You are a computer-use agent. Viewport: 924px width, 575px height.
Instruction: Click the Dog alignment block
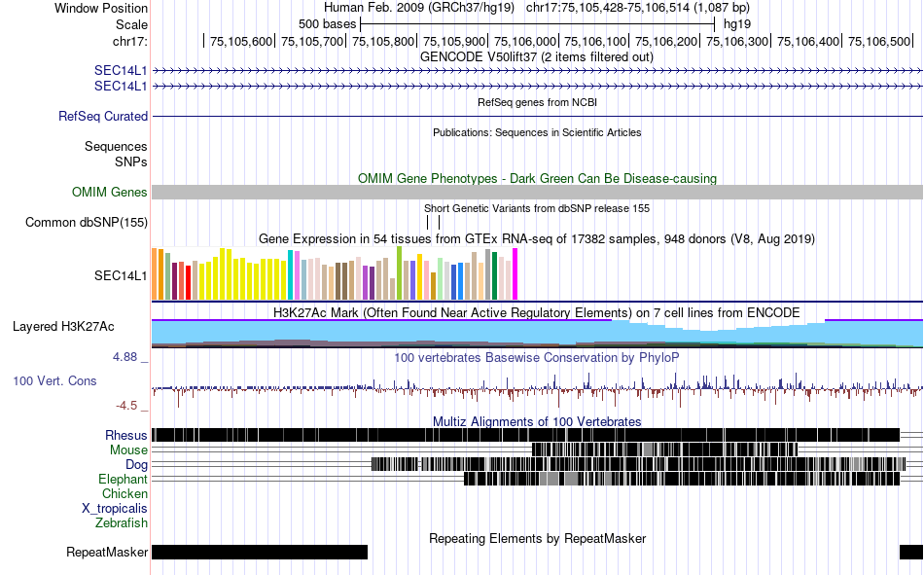639,464
